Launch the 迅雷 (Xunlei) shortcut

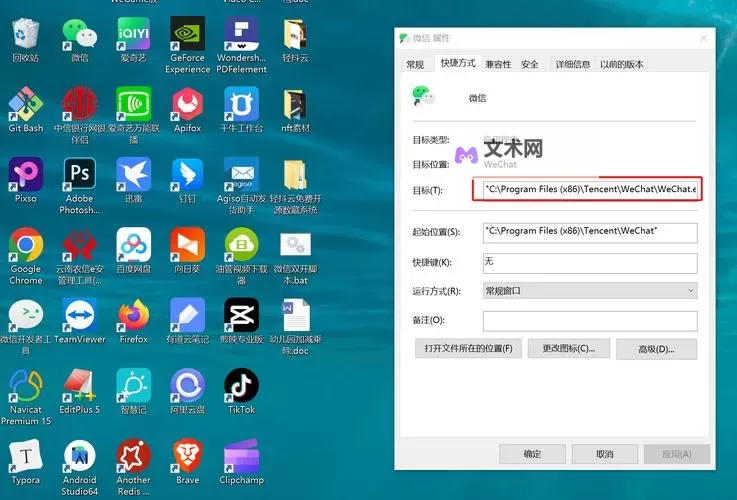point(133,174)
